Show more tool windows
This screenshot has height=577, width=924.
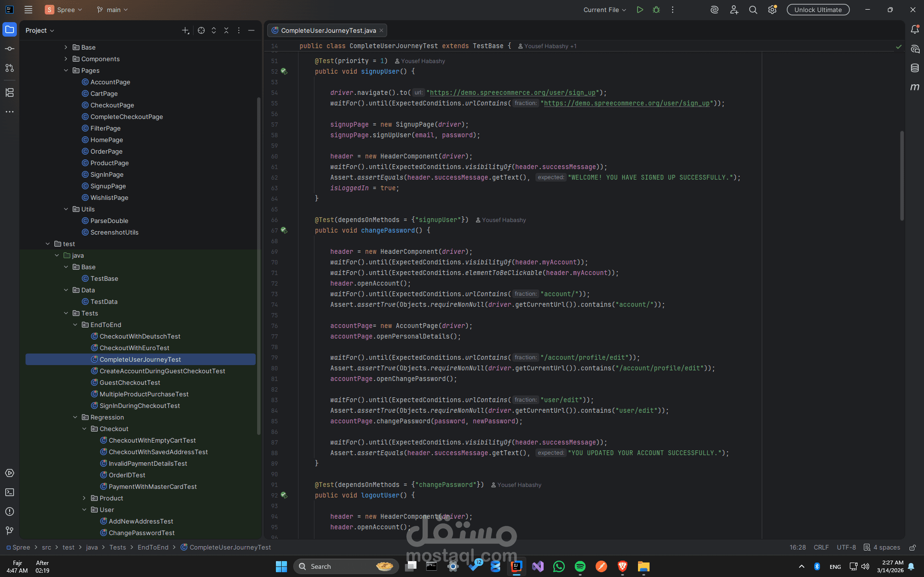pyautogui.click(x=10, y=112)
